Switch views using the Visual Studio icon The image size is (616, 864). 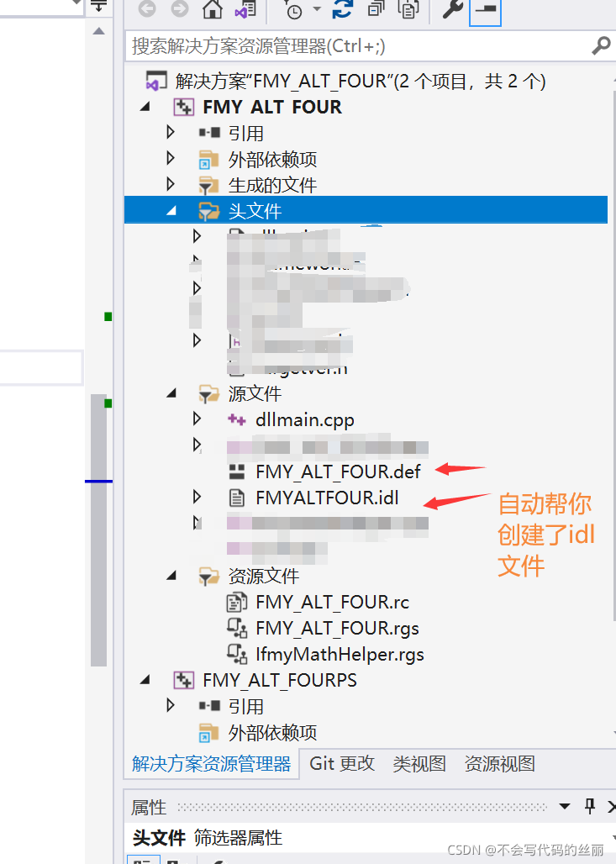pos(245,9)
